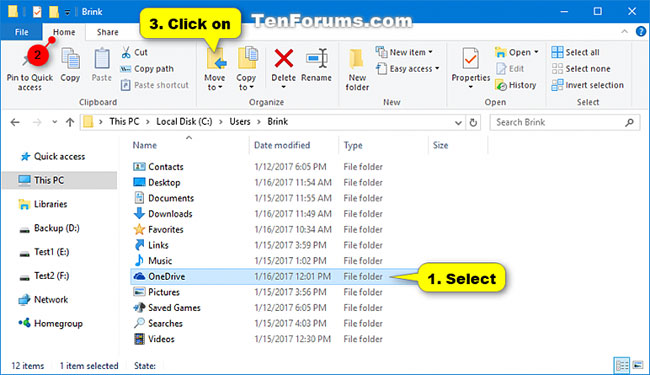Click Invert selection in Select group
The width and height of the screenshot is (650, 375).
point(587,85)
